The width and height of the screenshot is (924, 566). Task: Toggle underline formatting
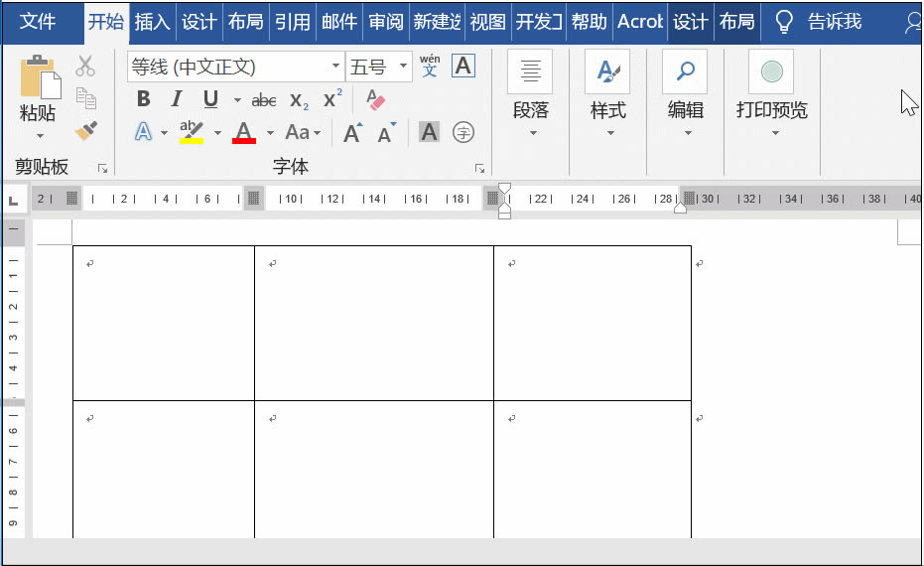click(210, 99)
